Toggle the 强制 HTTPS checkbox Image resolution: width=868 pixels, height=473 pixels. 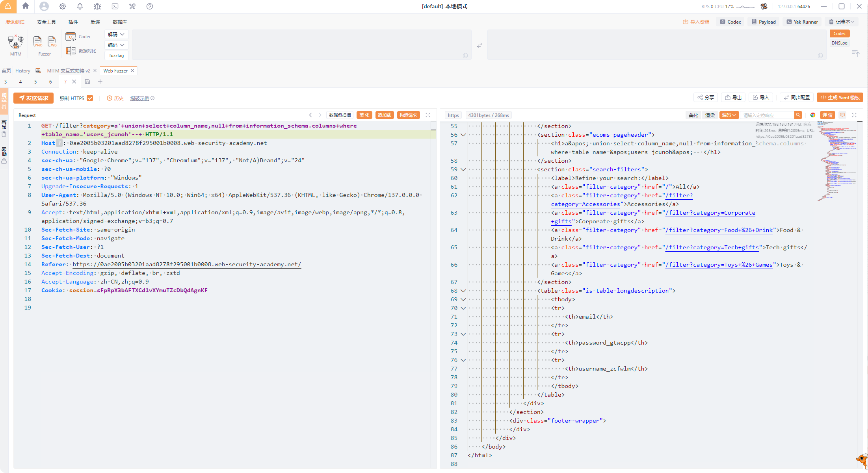click(90, 98)
